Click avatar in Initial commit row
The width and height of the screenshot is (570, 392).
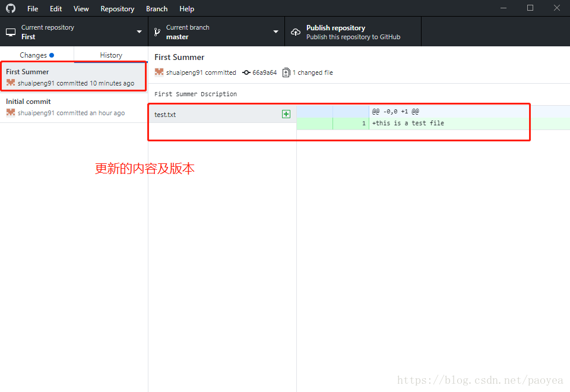tap(11, 112)
